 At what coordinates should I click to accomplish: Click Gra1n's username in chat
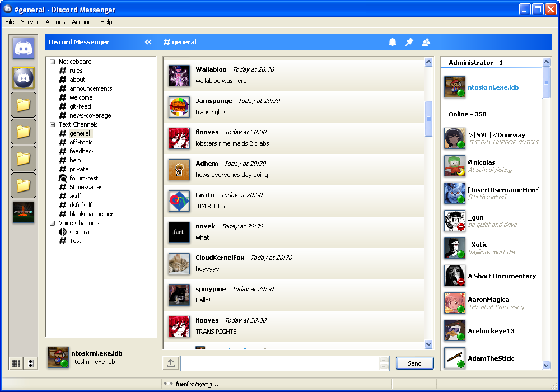click(x=205, y=195)
